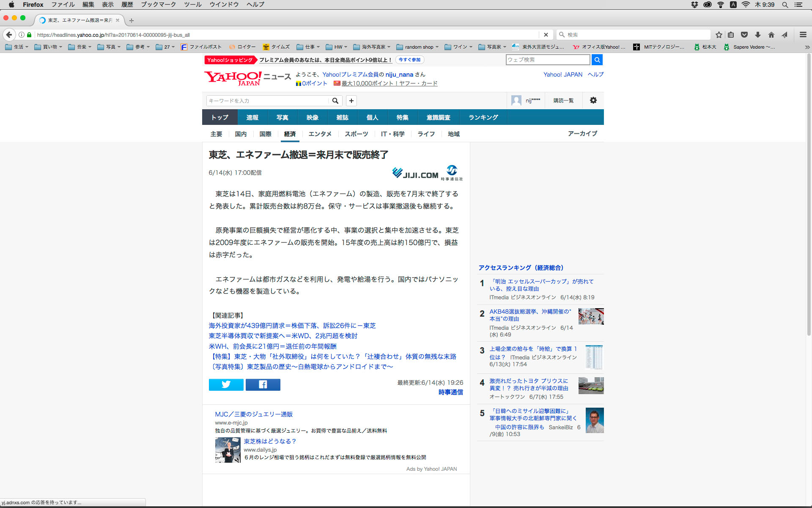The width and height of the screenshot is (812, 508).
Task: Open related link about 米WH前会長 報酬
Action: [x=272, y=346]
